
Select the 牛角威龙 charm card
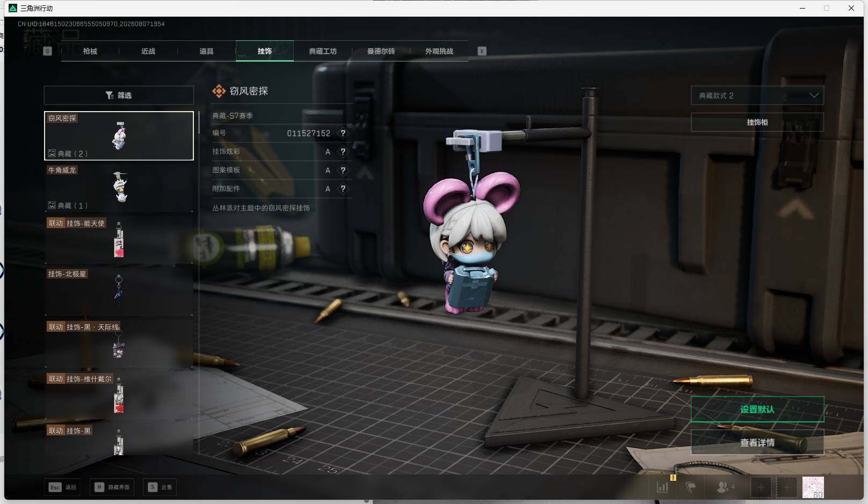point(119,188)
